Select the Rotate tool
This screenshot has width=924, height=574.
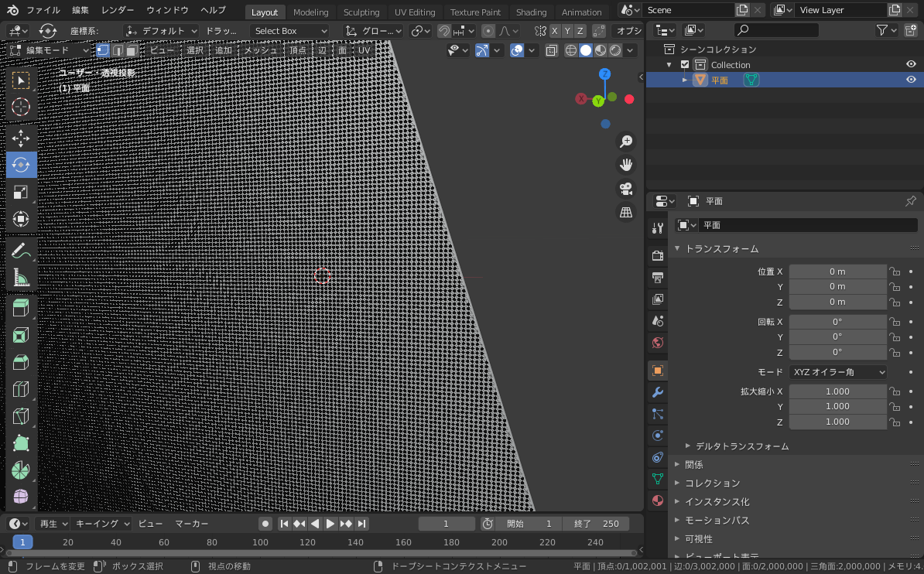21,165
